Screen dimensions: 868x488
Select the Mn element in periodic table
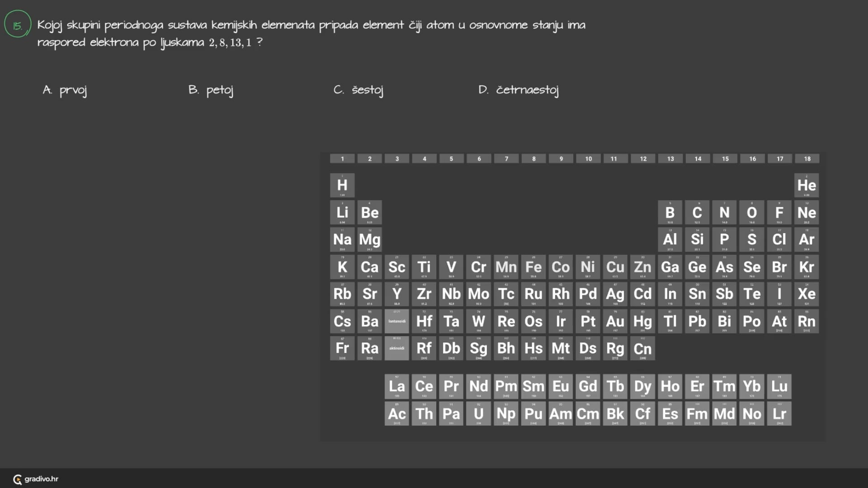(x=506, y=267)
